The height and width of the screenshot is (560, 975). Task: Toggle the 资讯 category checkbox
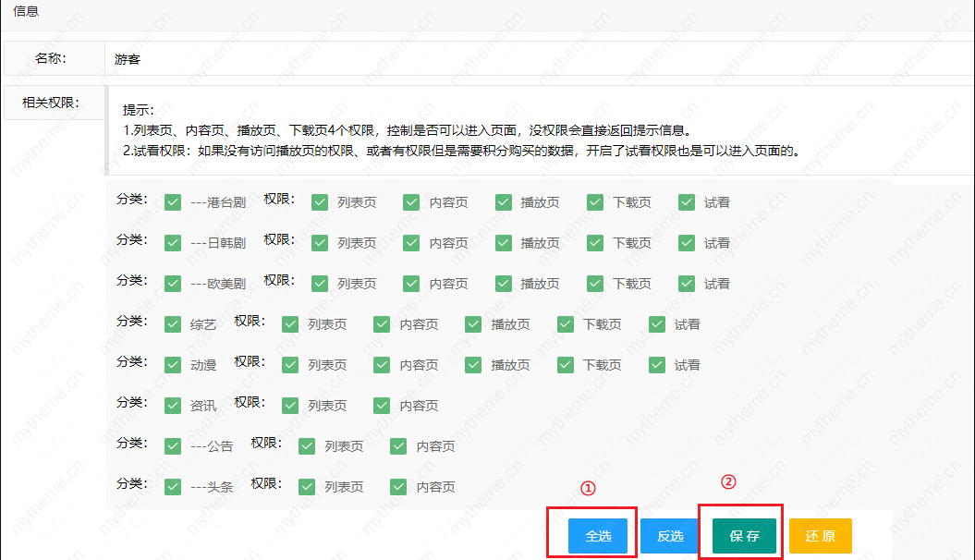tap(173, 406)
